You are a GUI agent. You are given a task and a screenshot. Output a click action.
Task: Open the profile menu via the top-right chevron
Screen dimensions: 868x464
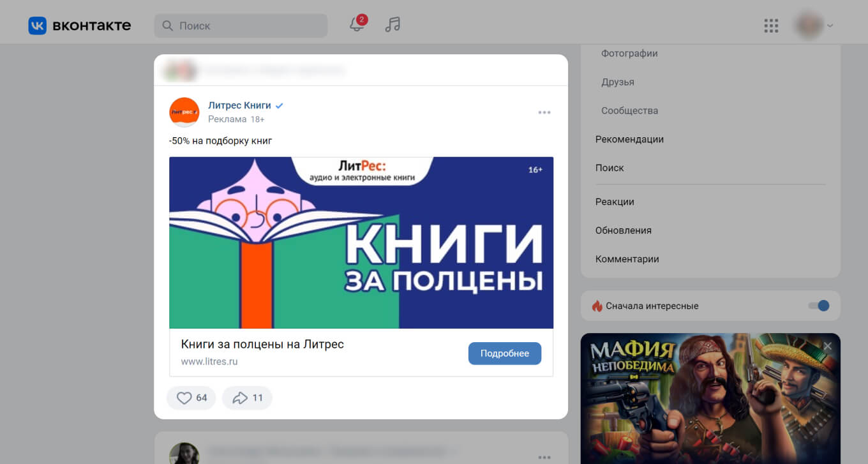point(828,26)
